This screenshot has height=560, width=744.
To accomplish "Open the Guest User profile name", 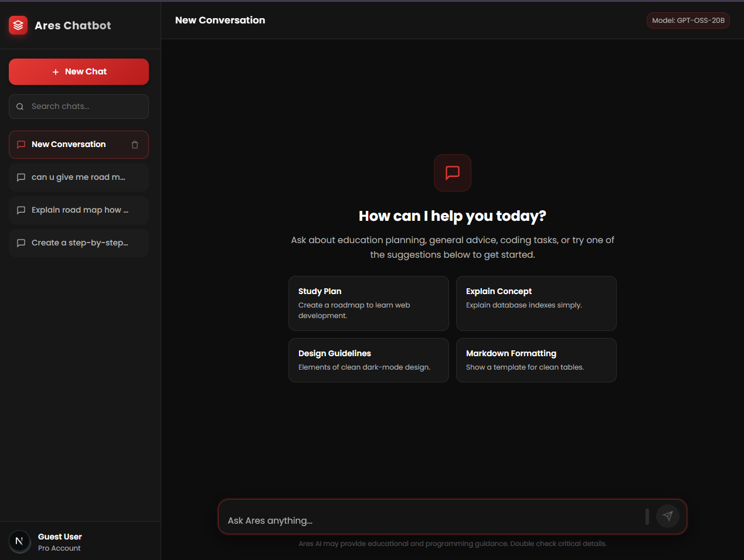I will (60, 537).
